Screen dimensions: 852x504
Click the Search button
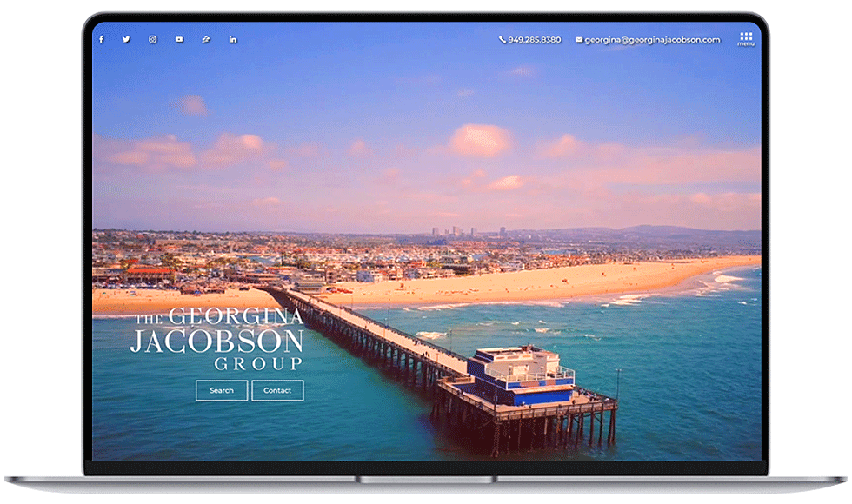pyautogui.click(x=222, y=390)
